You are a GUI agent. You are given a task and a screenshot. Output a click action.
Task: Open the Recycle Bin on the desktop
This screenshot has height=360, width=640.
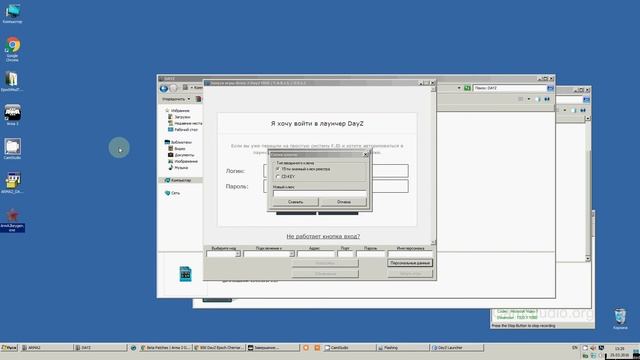[620, 318]
